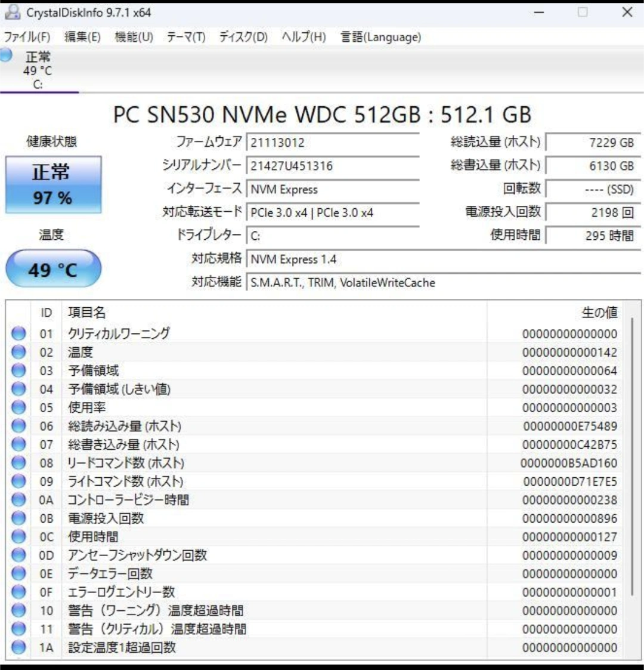Minimize the CrystalDiskInfo window

[x=539, y=13]
